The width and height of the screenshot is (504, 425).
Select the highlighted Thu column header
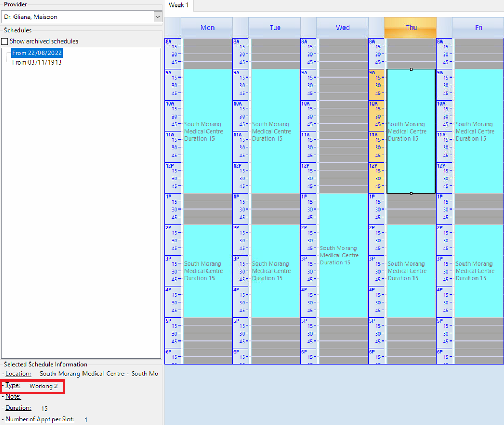coord(411,27)
